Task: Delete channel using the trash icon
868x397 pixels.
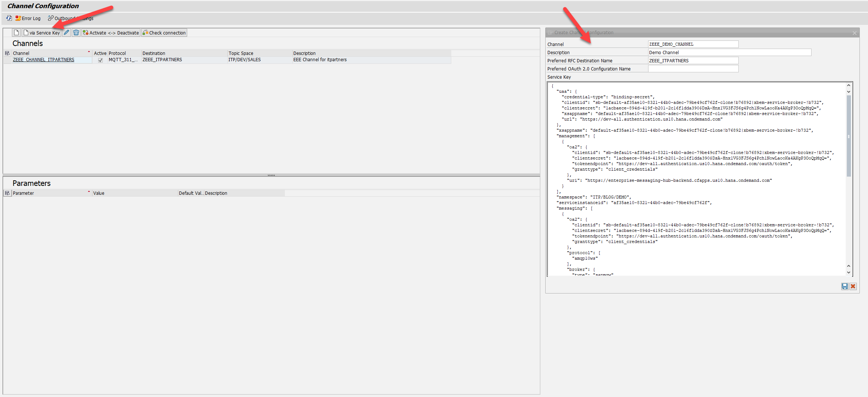Action: point(76,33)
